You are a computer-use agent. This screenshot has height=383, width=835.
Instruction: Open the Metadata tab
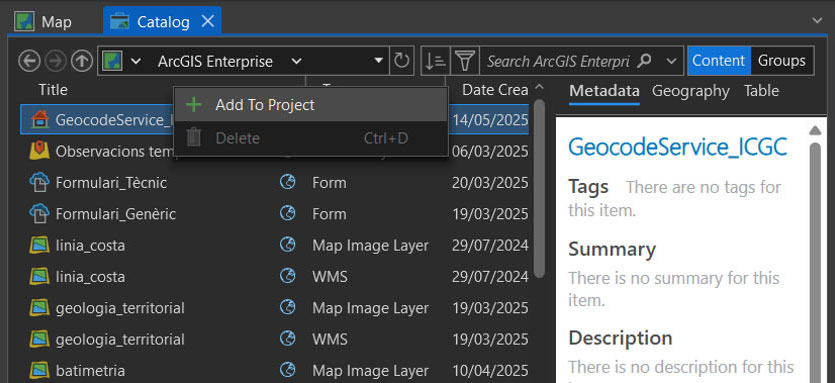click(x=604, y=91)
